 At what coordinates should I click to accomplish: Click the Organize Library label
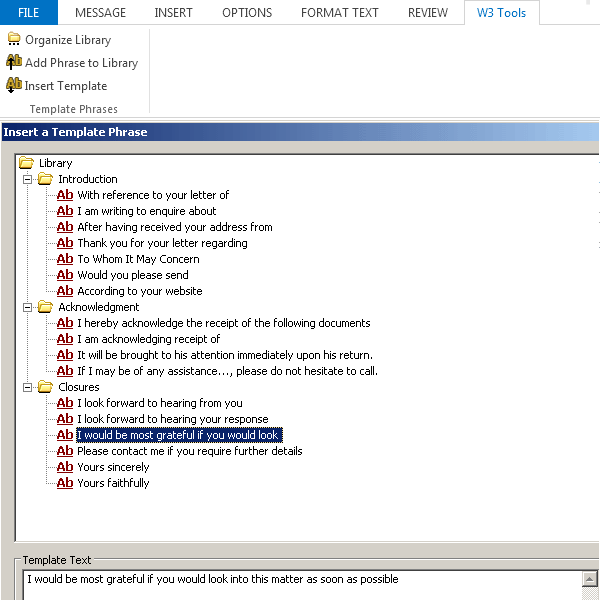click(68, 40)
